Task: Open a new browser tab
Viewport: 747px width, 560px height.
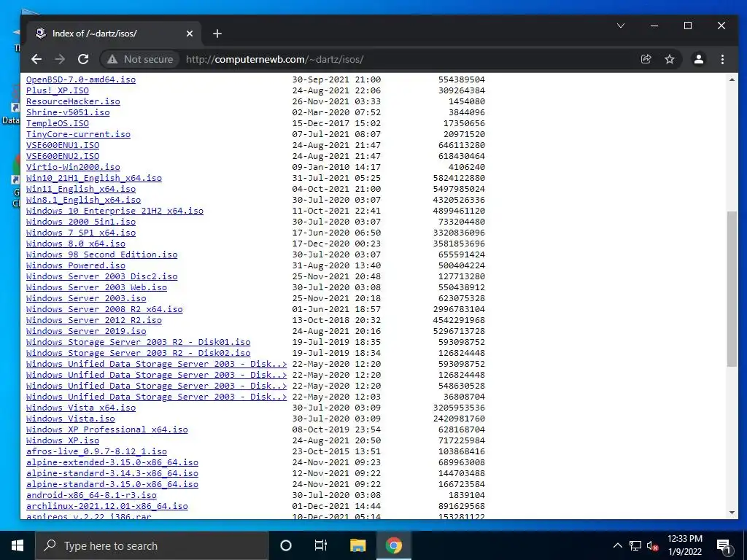Action: (217, 34)
